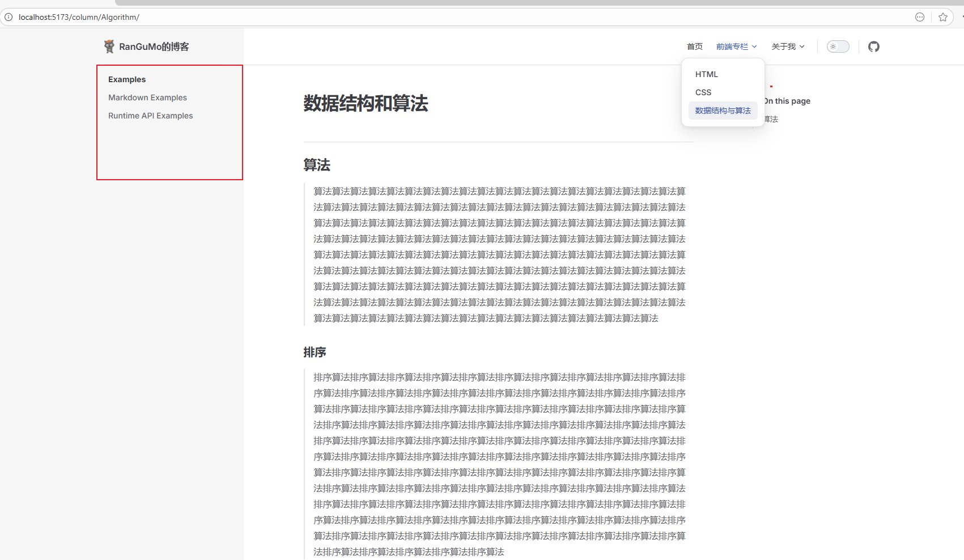
Task: Select 数据结构与算法 from the dropdown
Action: (x=723, y=111)
